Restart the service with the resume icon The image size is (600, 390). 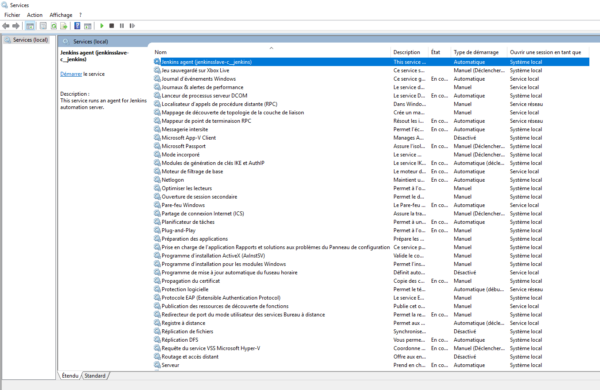tap(132, 26)
